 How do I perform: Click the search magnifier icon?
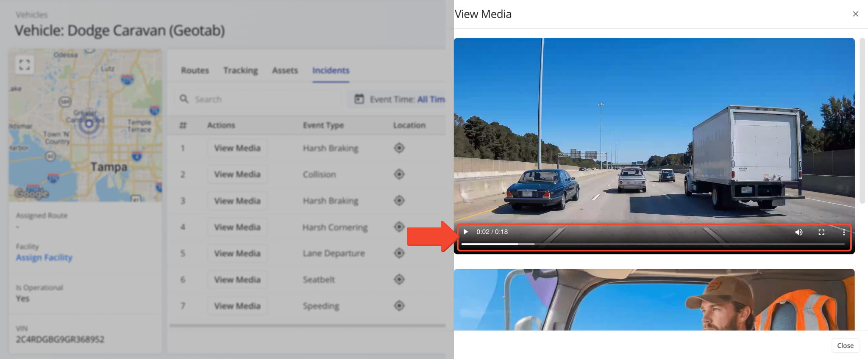pos(184,99)
